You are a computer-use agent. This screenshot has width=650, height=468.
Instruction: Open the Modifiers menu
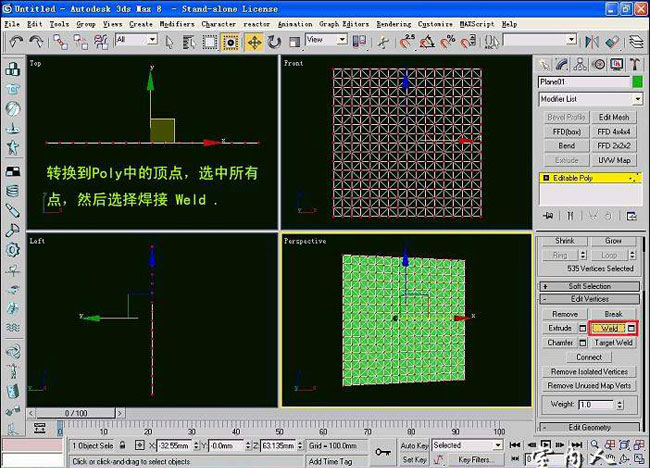177,24
